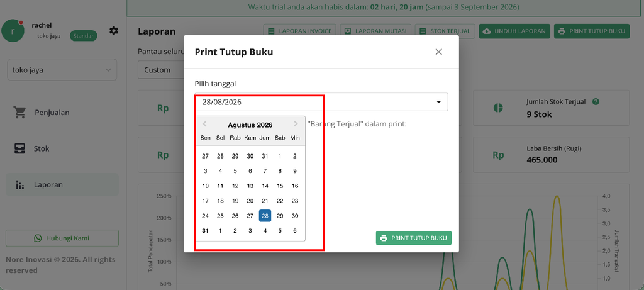
Task: Click help icon beside Jumlah Stok Terjual
Action: (x=596, y=101)
